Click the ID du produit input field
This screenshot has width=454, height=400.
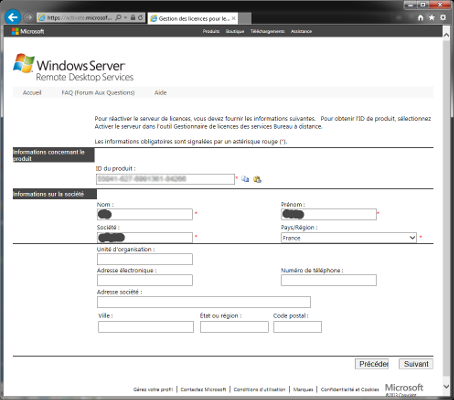166,179
